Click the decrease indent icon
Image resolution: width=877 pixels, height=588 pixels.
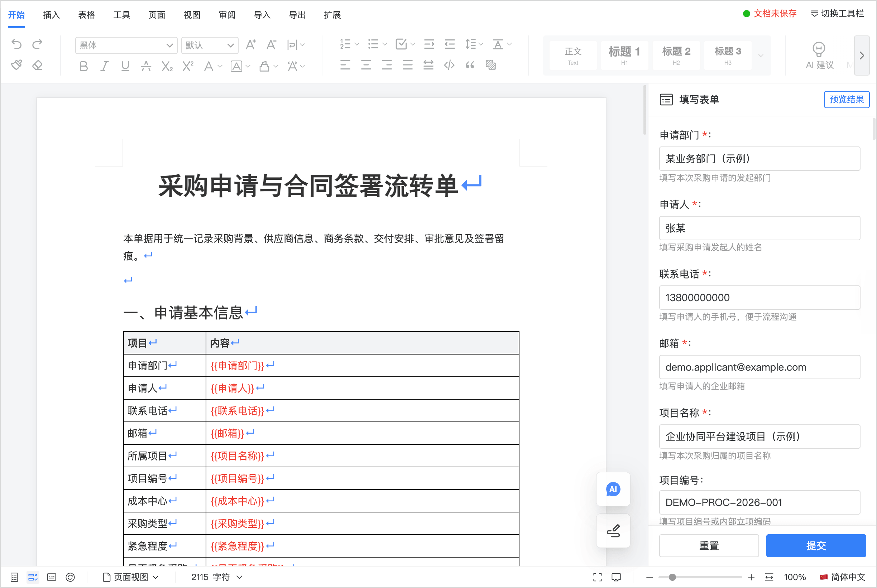pos(450,44)
